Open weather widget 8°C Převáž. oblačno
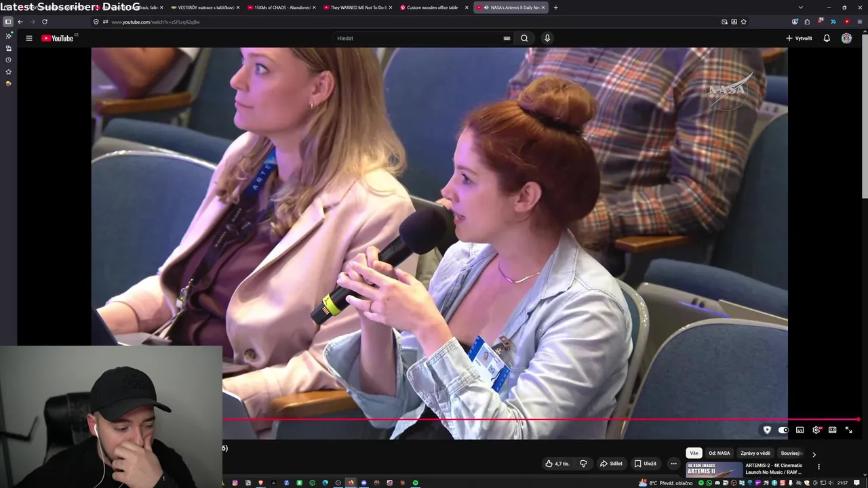Viewport: 868px width, 488px height. pyautogui.click(x=666, y=483)
